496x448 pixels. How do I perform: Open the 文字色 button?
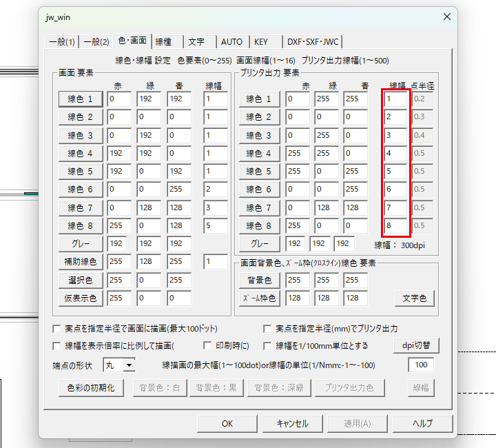point(415,298)
